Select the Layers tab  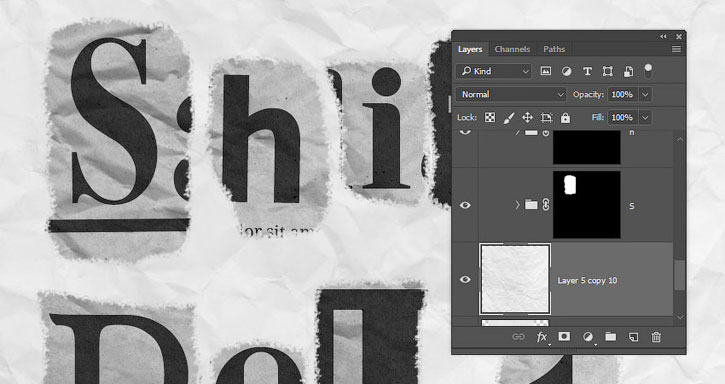click(x=470, y=49)
